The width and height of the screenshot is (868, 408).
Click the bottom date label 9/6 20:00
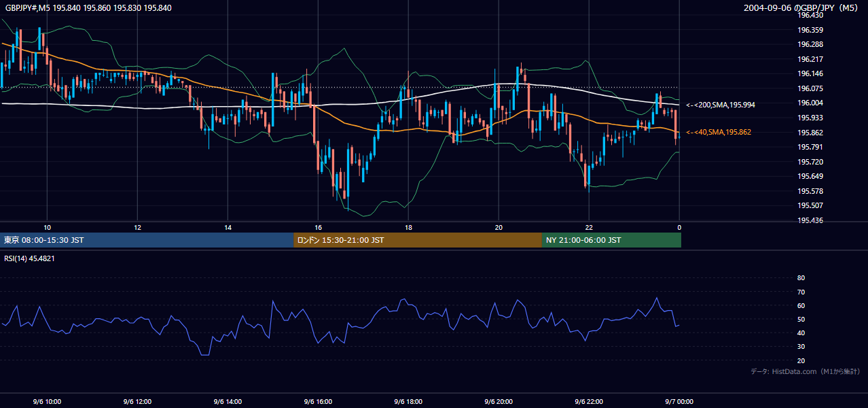pos(499,402)
